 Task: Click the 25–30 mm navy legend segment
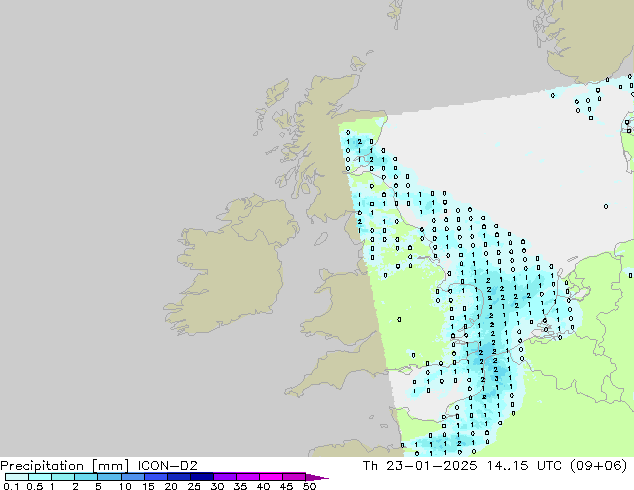(x=201, y=477)
